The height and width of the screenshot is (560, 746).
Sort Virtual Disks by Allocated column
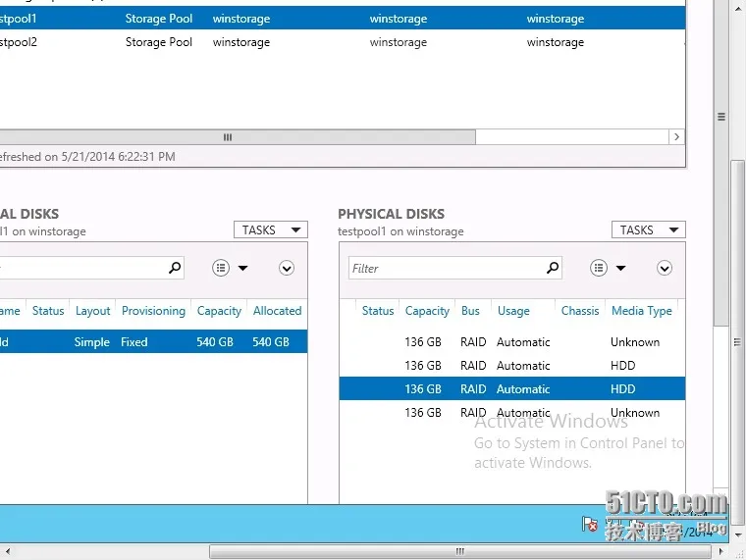coord(278,311)
